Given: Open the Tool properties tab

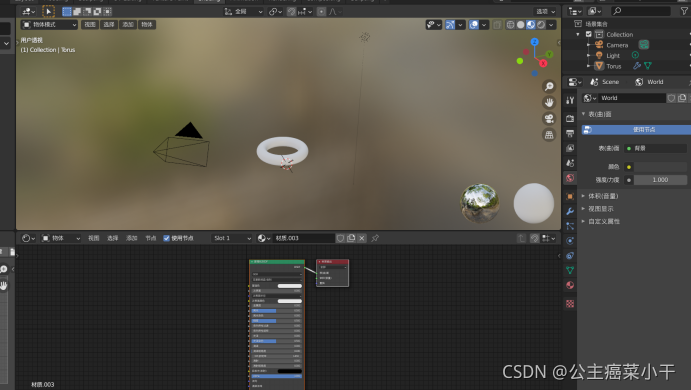Looking at the screenshot, I should [570, 100].
